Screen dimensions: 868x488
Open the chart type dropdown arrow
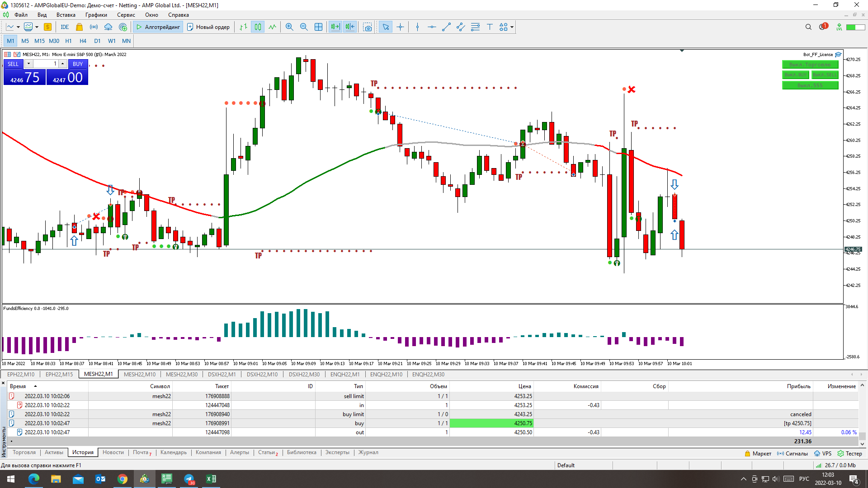pyautogui.click(x=18, y=27)
